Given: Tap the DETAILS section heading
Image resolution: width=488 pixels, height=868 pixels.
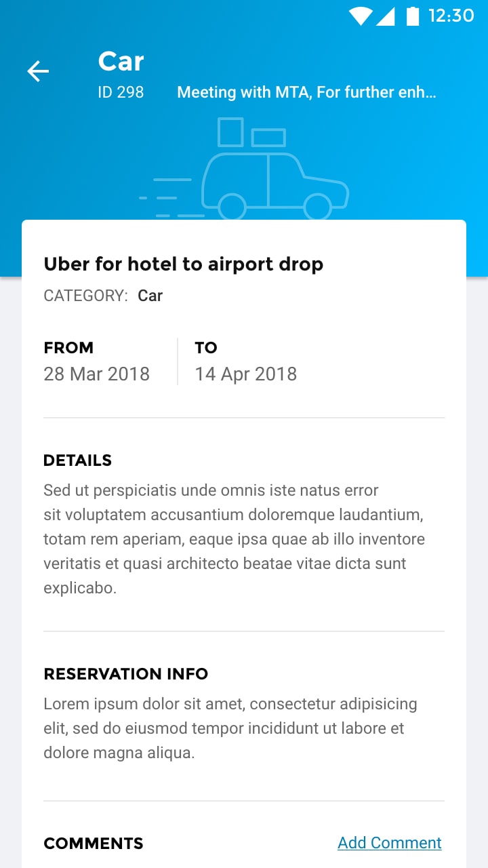Looking at the screenshot, I should [77, 460].
